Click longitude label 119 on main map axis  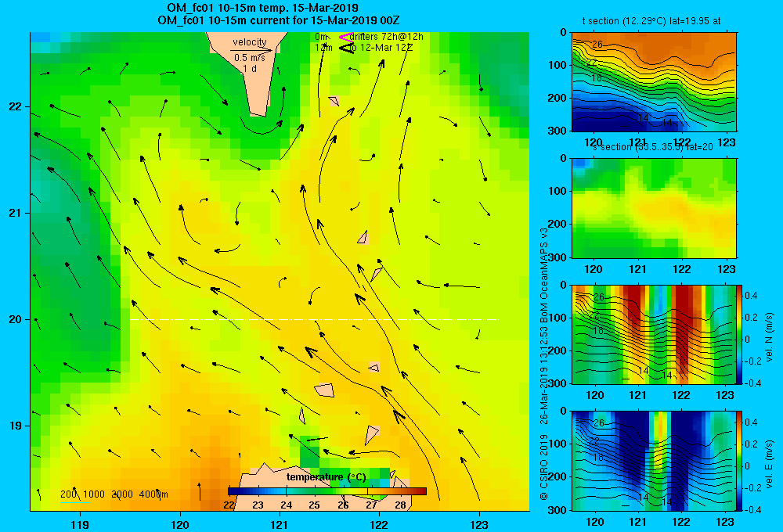pyautogui.click(x=80, y=524)
